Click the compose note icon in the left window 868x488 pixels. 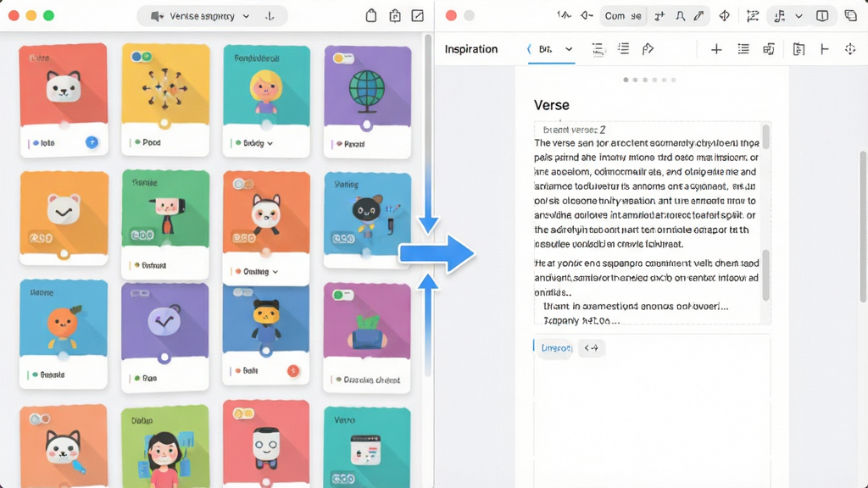pyautogui.click(x=417, y=15)
